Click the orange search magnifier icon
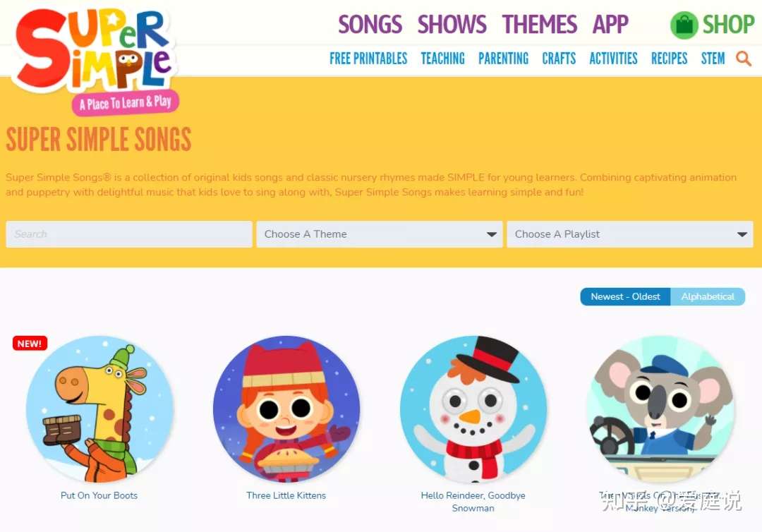Screen dimensions: 762x532 pos(744,59)
